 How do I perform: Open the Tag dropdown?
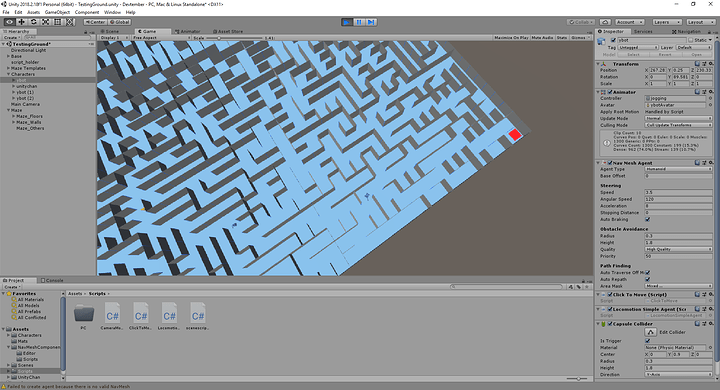(x=638, y=47)
